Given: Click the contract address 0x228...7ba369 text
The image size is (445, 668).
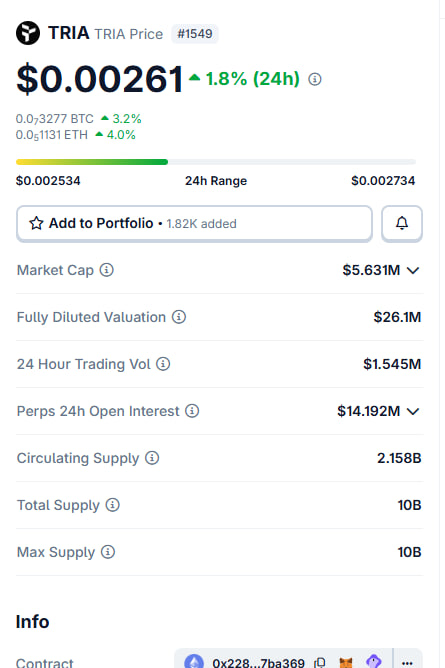Looking at the screenshot, I should tap(258, 663).
